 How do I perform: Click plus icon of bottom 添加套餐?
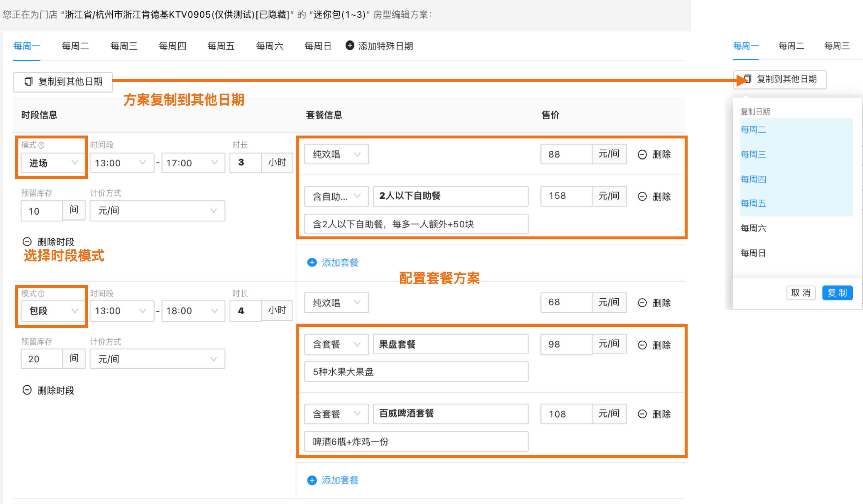(x=312, y=480)
